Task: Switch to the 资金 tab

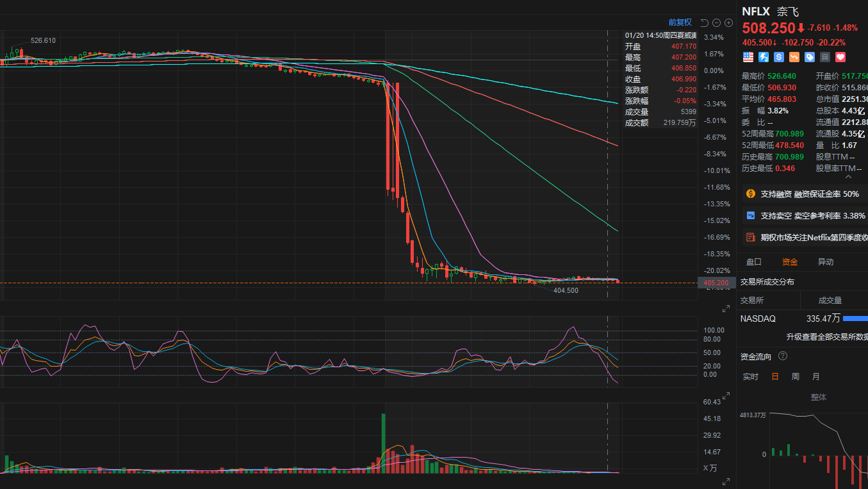Action: click(x=790, y=261)
